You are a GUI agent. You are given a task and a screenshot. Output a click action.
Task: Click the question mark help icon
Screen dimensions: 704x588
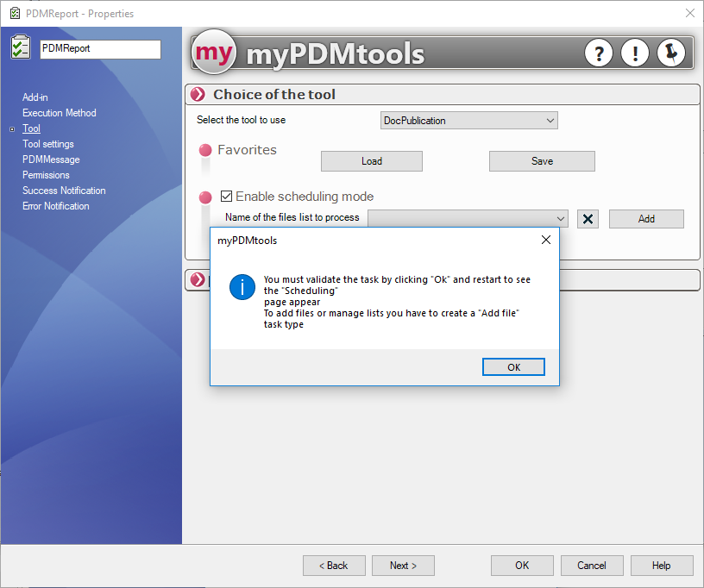click(x=599, y=53)
